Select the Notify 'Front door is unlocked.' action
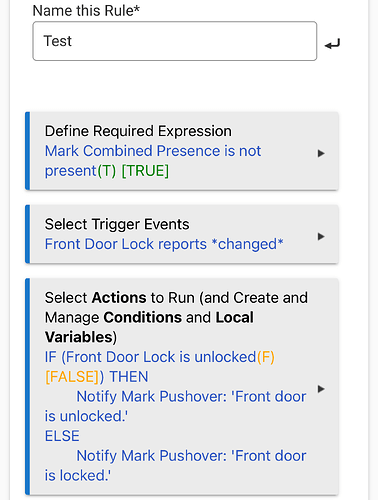The height and width of the screenshot is (500, 378). (175, 406)
